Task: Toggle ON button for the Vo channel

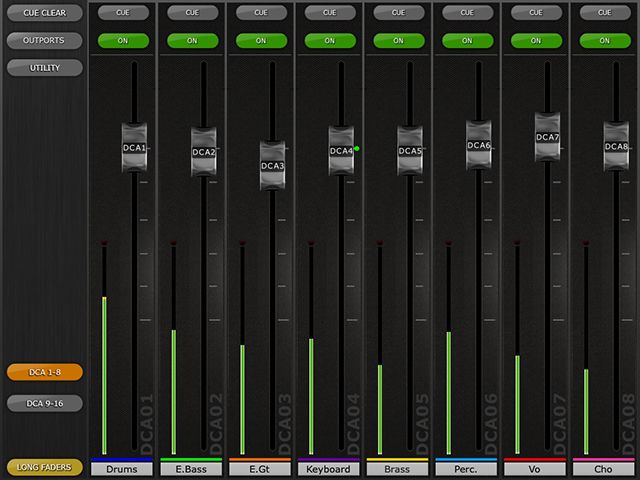Action: (535, 41)
